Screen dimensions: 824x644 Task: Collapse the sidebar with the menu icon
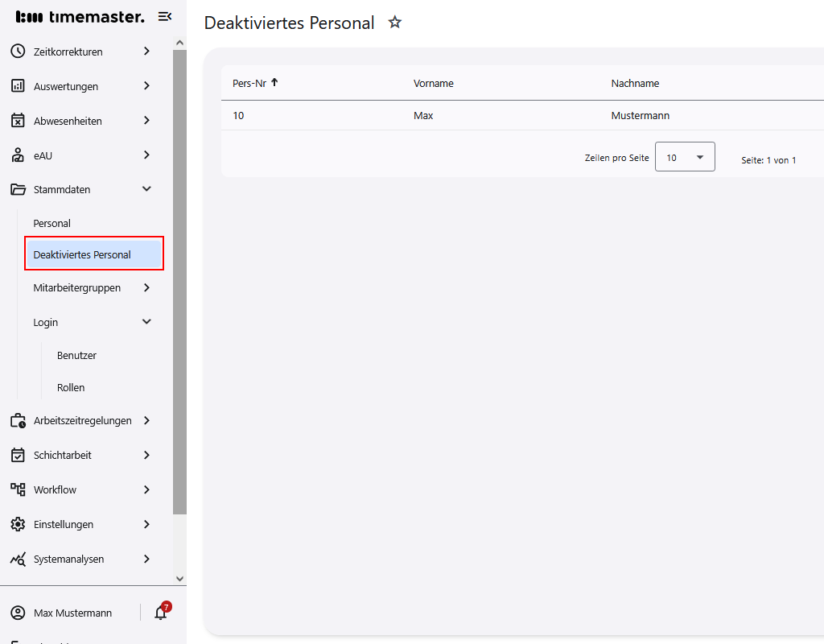click(x=165, y=16)
